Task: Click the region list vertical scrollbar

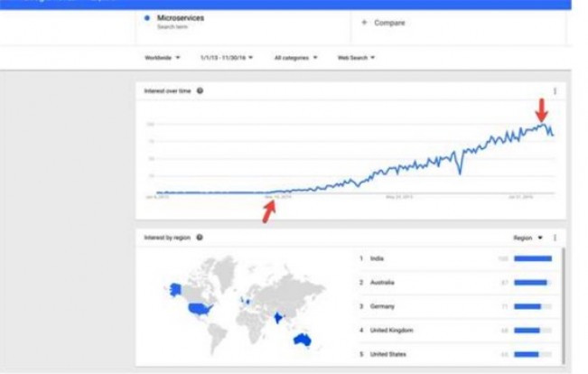Action: [x=563, y=305]
